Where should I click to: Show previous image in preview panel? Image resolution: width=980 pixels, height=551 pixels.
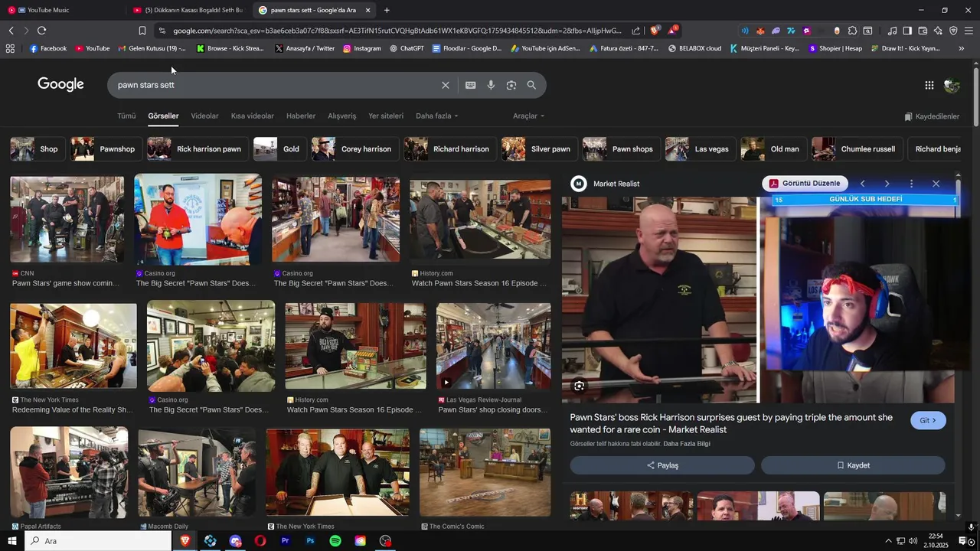[x=862, y=184]
